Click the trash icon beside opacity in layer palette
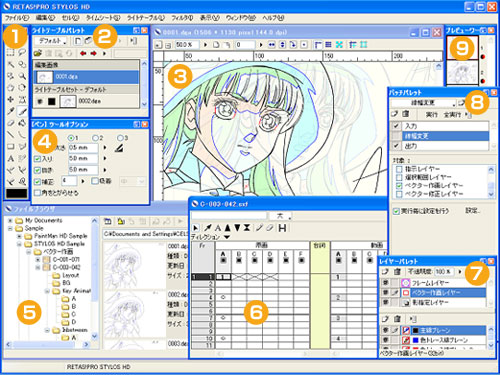This screenshot has height=375, width=500. (397, 272)
